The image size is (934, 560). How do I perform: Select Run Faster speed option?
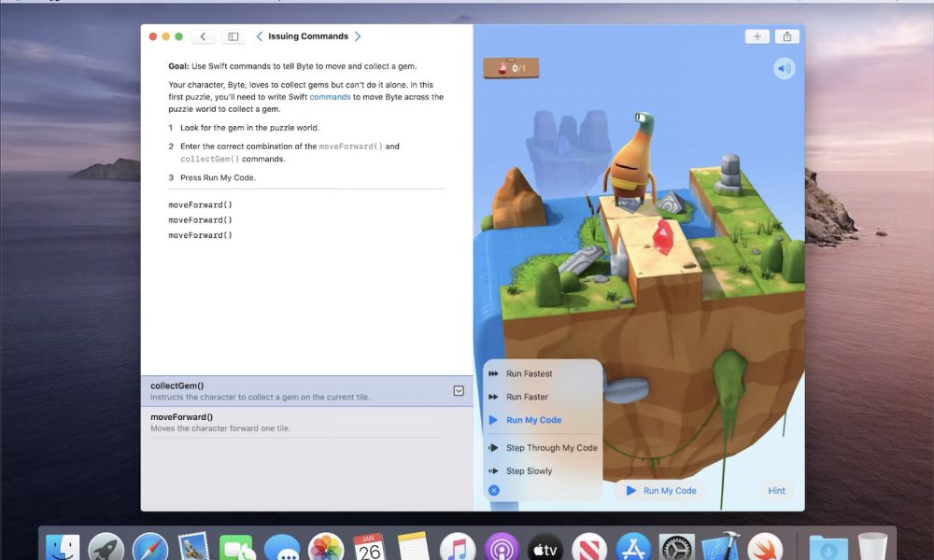pos(527,397)
